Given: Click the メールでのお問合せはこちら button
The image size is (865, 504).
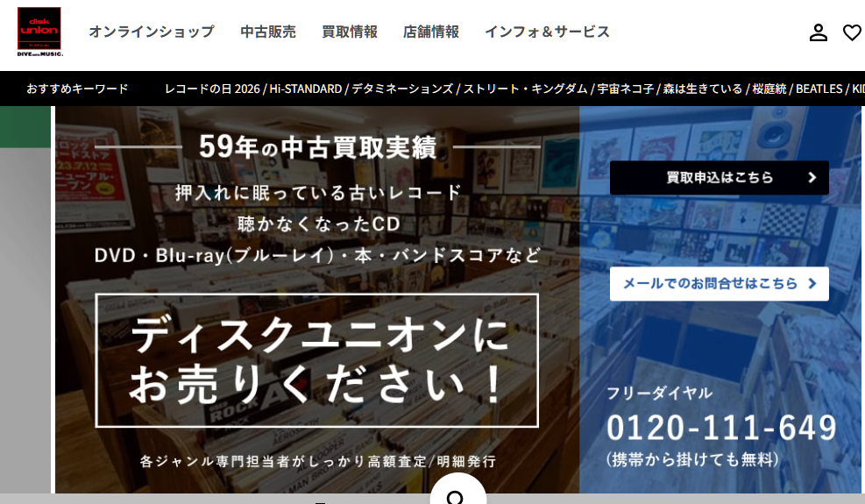Looking at the screenshot, I should 719,284.
